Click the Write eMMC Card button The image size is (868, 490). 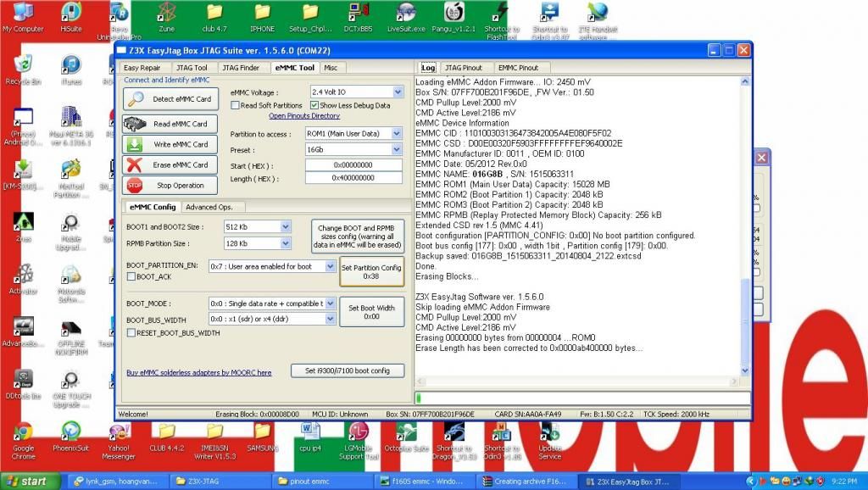pyautogui.click(x=170, y=144)
